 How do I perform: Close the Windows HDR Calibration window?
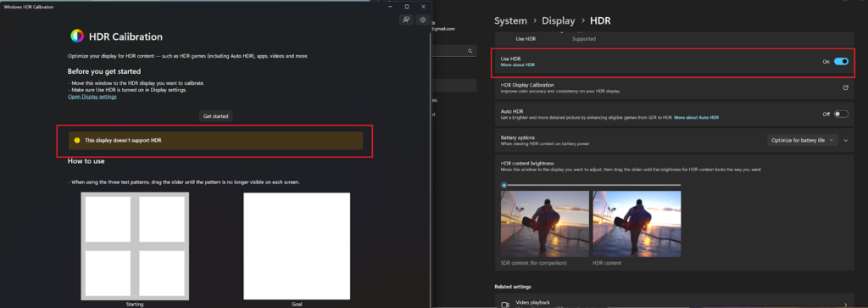tap(424, 7)
